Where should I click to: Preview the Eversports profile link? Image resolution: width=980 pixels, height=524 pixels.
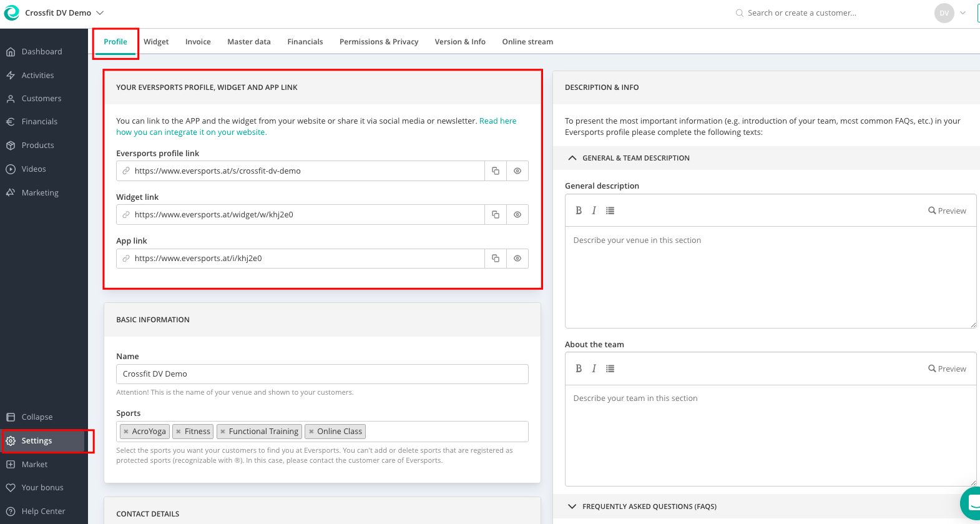click(x=517, y=171)
